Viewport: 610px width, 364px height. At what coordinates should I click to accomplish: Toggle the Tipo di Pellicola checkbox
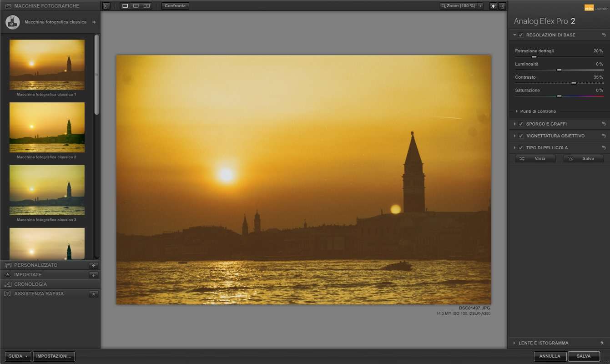pos(521,147)
